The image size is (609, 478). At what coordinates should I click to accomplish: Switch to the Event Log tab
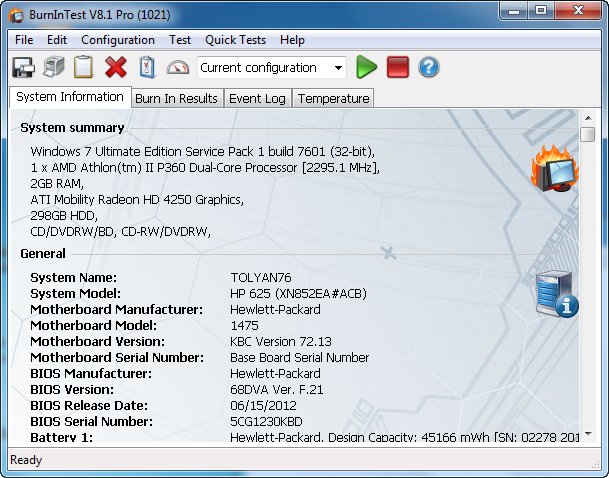coord(257,98)
